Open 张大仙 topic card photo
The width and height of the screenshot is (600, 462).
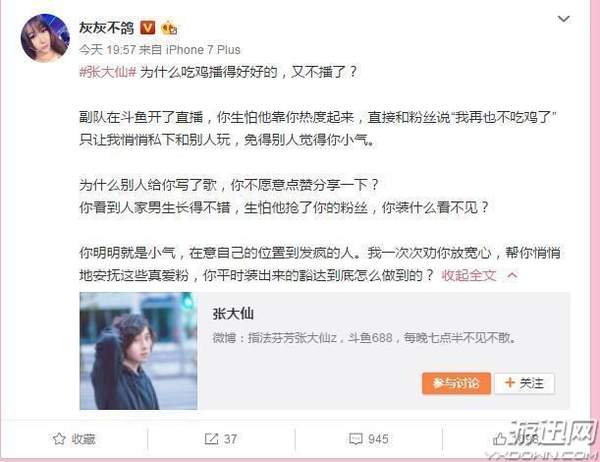coord(139,351)
